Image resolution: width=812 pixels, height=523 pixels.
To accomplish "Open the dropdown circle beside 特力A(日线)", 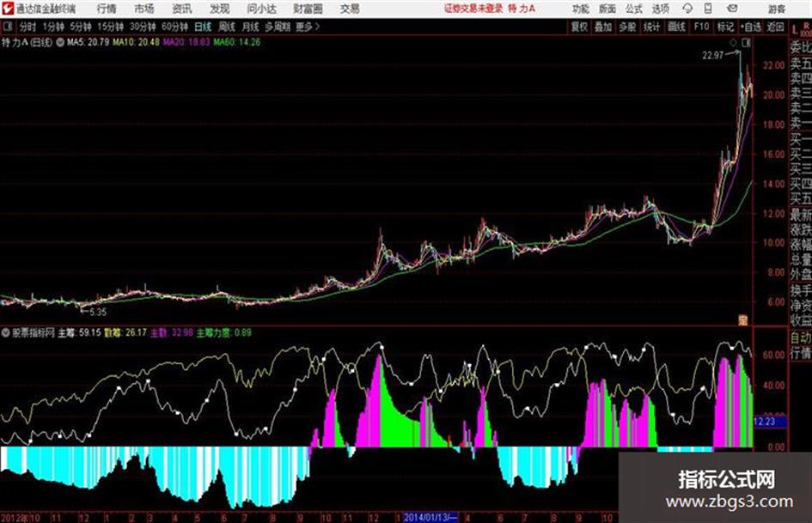I will tap(60, 42).
